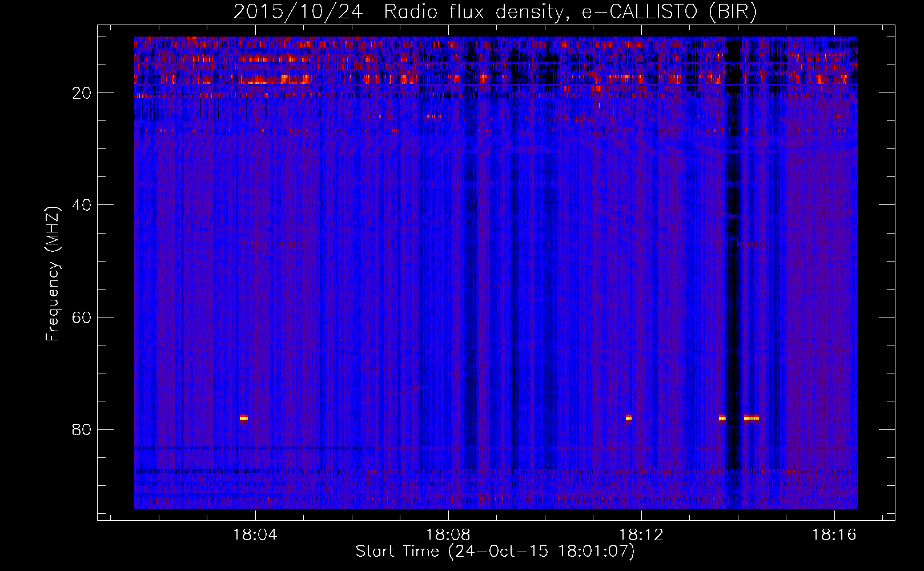Click the plot title 'Radio flux density, e-CALLISTO (BIR)'

(570, 12)
